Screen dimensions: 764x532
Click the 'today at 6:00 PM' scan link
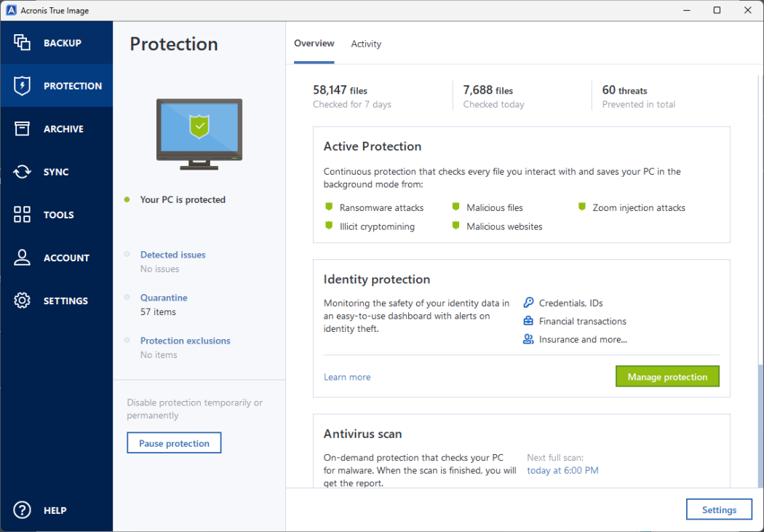(562, 470)
